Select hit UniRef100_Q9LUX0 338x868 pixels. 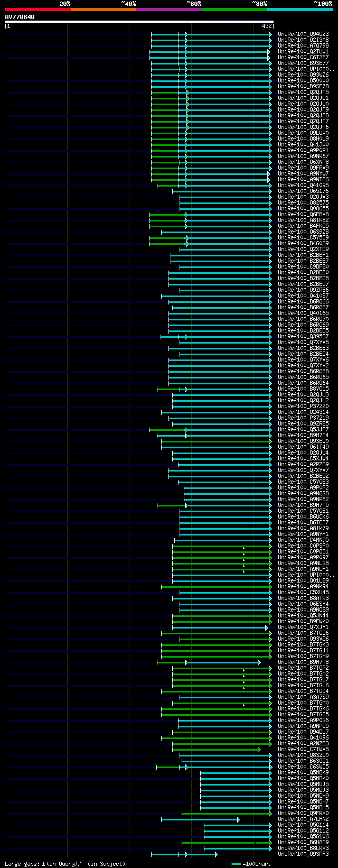coord(303,133)
